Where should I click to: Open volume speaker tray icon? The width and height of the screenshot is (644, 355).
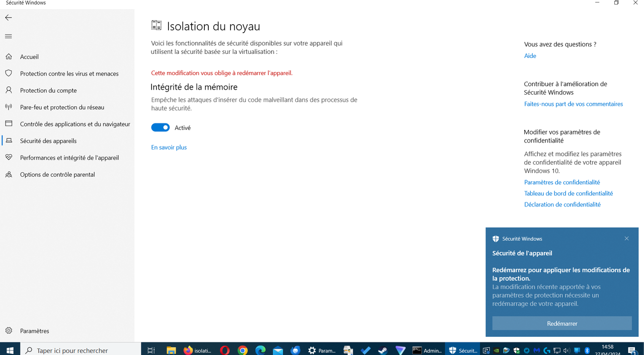tap(567, 350)
